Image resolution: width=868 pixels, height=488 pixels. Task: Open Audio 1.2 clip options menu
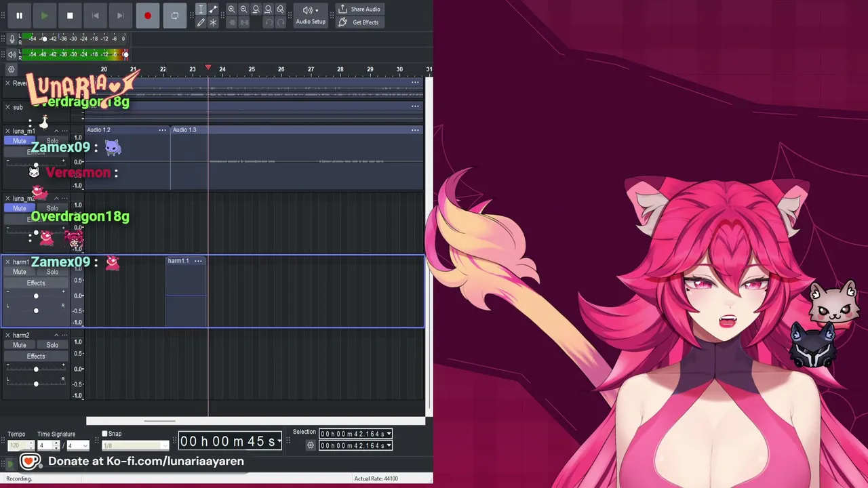click(162, 130)
